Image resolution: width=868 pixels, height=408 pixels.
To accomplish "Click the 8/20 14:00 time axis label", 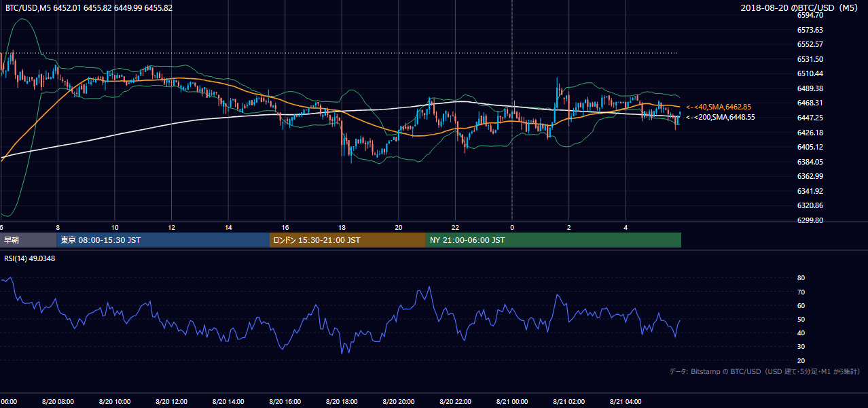I will point(228,402).
